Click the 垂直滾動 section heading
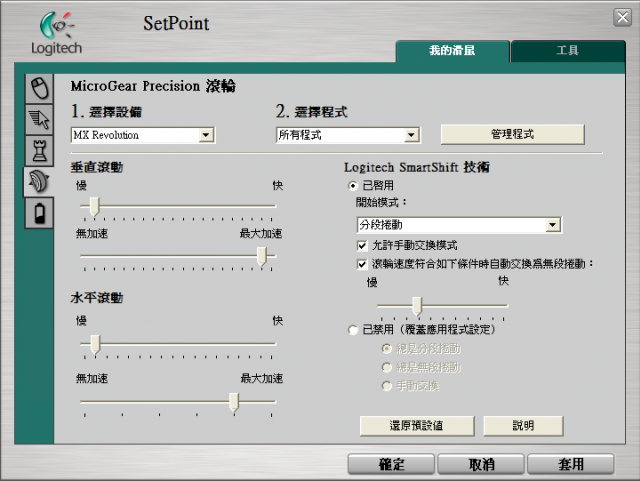This screenshot has width=640, height=481. tap(97, 167)
